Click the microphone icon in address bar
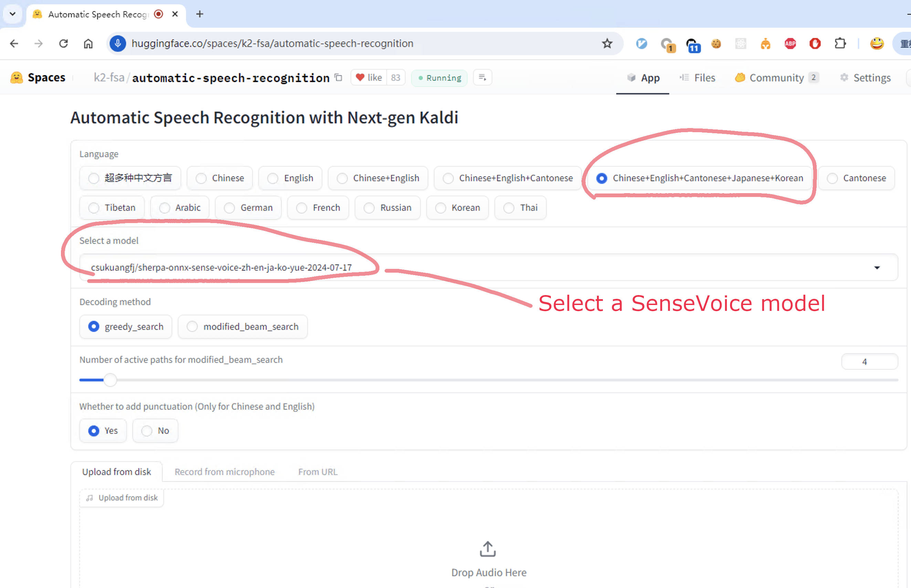This screenshot has width=911, height=588. [x=118, y=43]
